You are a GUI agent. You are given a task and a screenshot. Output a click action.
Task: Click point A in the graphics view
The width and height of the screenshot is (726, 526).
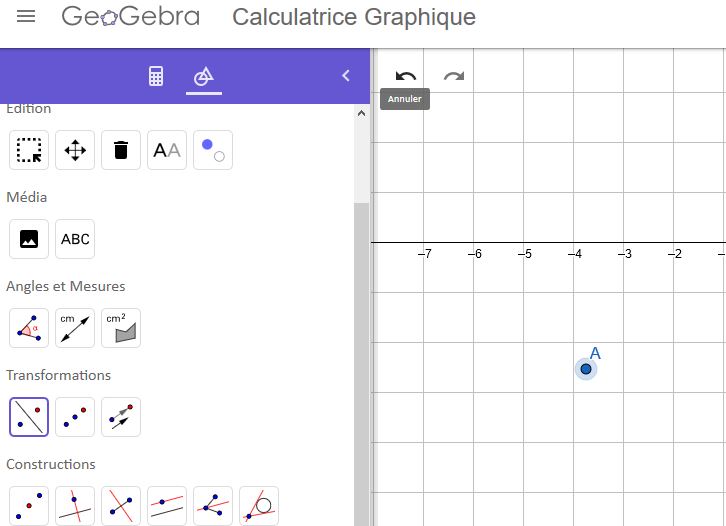click(586, 369)
